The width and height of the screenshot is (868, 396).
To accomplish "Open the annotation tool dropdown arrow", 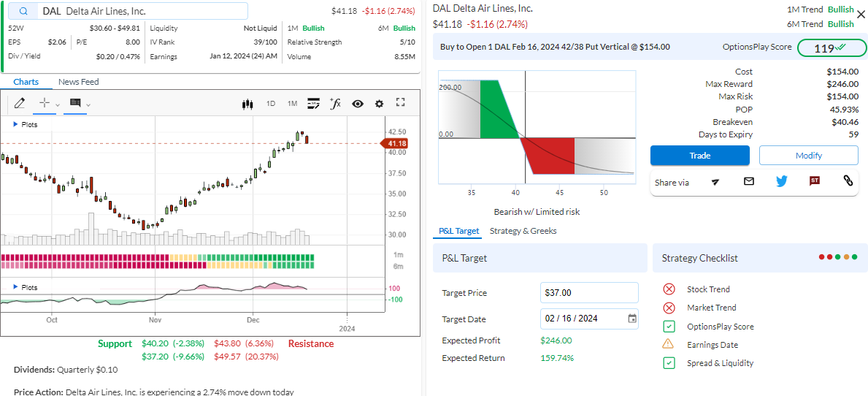I will coord(88,104).
